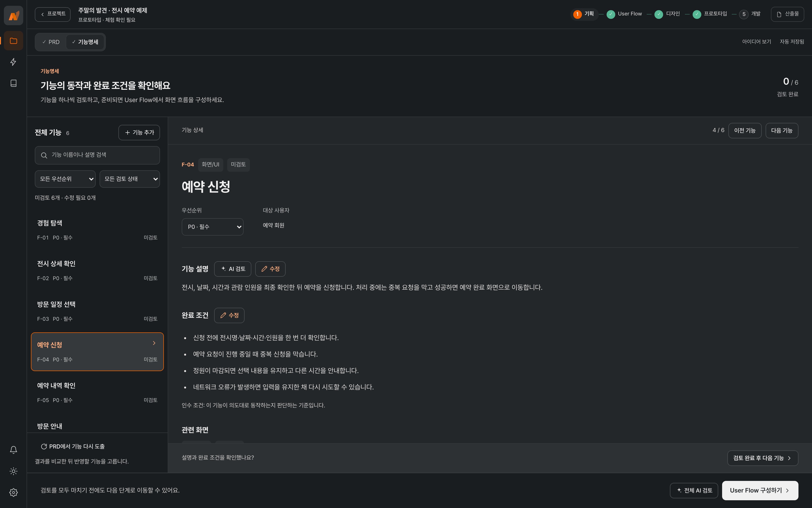Image resolution: width=812 pixels, height=508 pixels.
Task: Switch to the PRD tab
Action: coord(51,42)
